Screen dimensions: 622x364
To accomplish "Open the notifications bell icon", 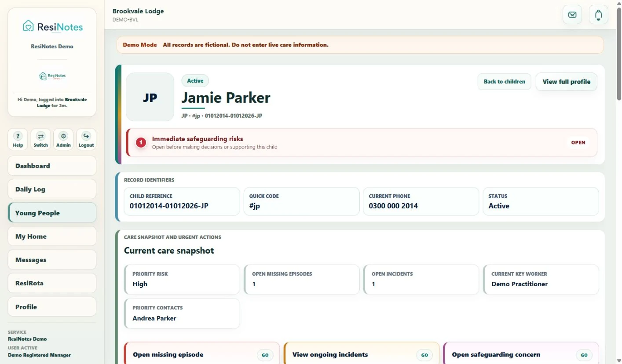I will click(x=598, y=15).
